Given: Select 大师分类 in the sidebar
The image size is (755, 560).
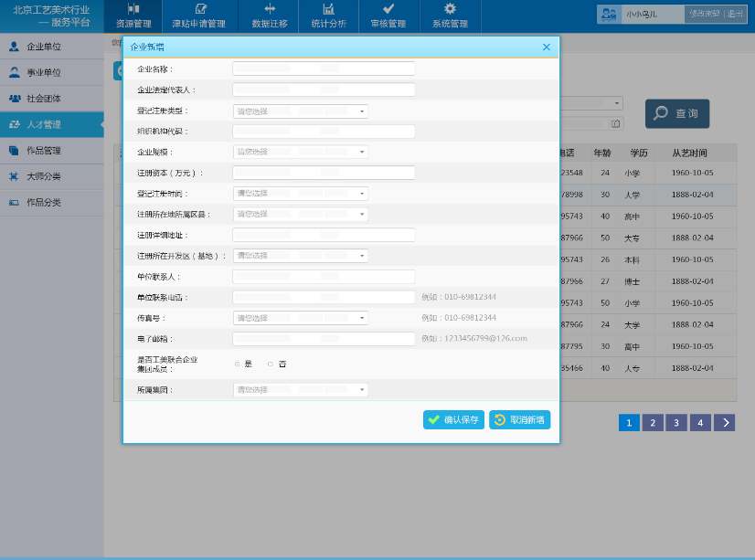Looking at the screenshot, I should coord(43,176).
